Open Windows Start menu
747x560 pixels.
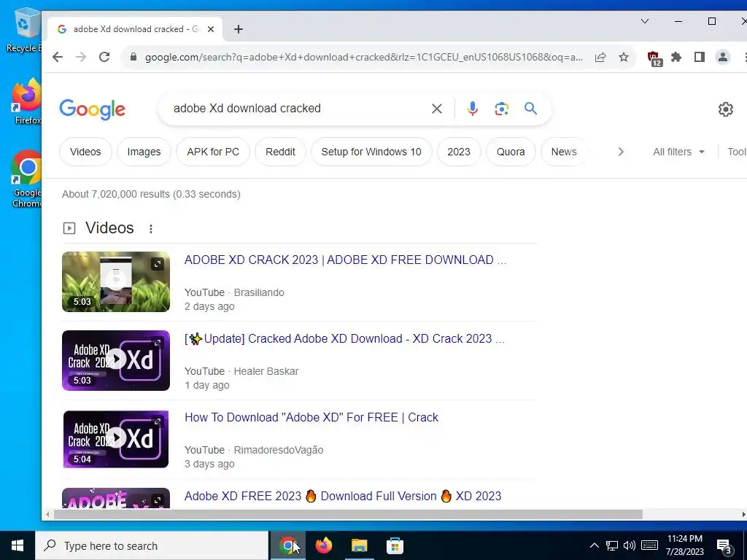[18, 545]
